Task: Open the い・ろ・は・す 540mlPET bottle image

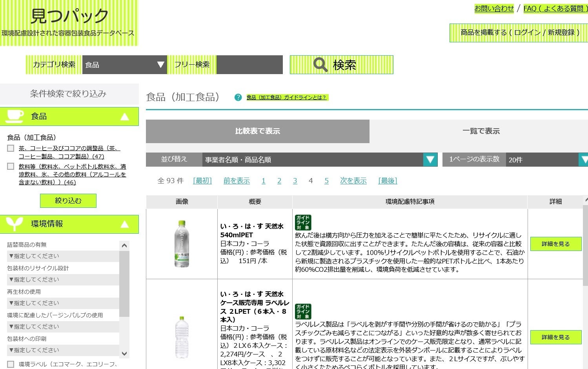Action: coord(182,244)
